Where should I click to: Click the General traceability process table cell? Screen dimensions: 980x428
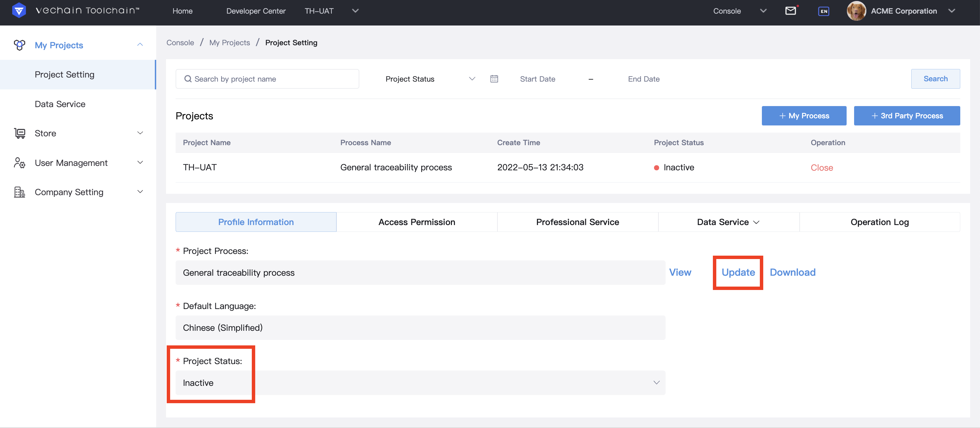(396, 167)
